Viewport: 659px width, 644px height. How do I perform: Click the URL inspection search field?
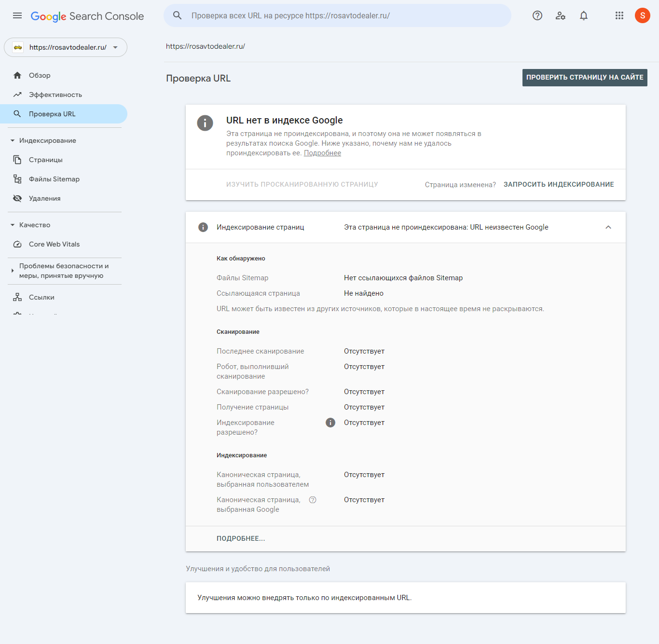[x=338, y=15]
